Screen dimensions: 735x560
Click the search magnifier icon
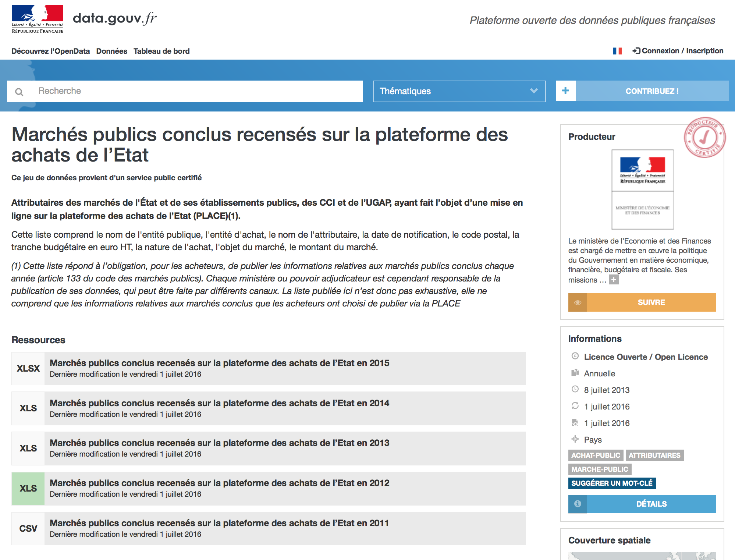[x=19, y=91]
